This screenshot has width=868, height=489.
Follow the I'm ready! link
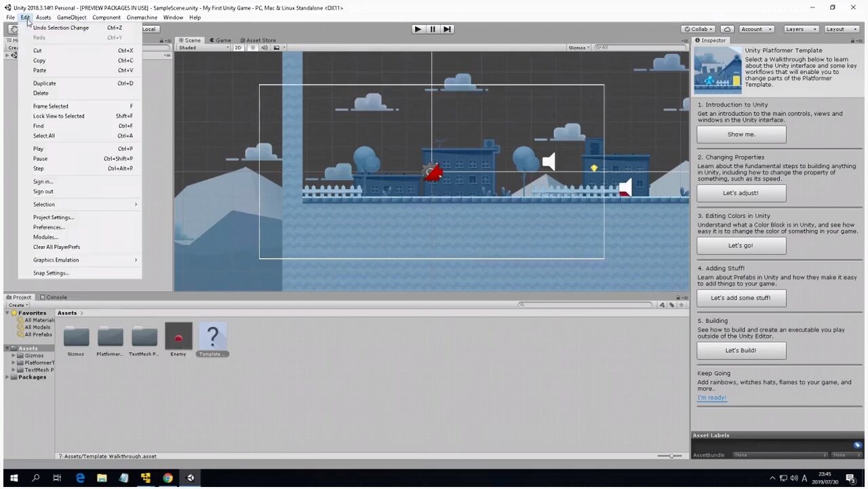tap(711, 397)
